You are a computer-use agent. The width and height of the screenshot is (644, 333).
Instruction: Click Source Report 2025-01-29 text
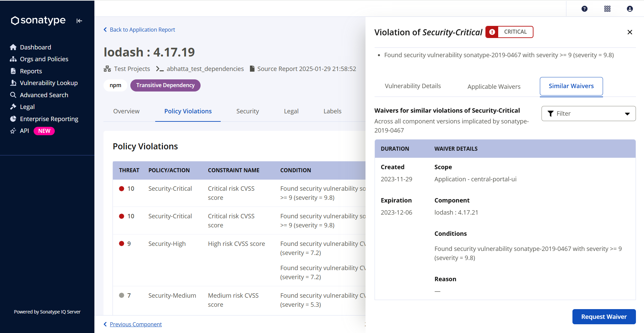(306, 69)
